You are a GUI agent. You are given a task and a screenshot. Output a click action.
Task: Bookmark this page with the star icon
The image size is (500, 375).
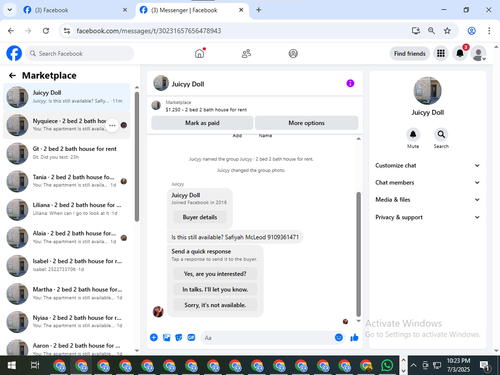coord(447,31)
